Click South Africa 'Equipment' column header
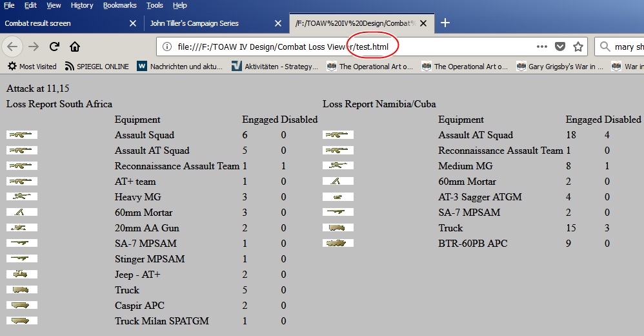Image resolution: width=644 pixels, height=336 pixels. pos(137,120)
